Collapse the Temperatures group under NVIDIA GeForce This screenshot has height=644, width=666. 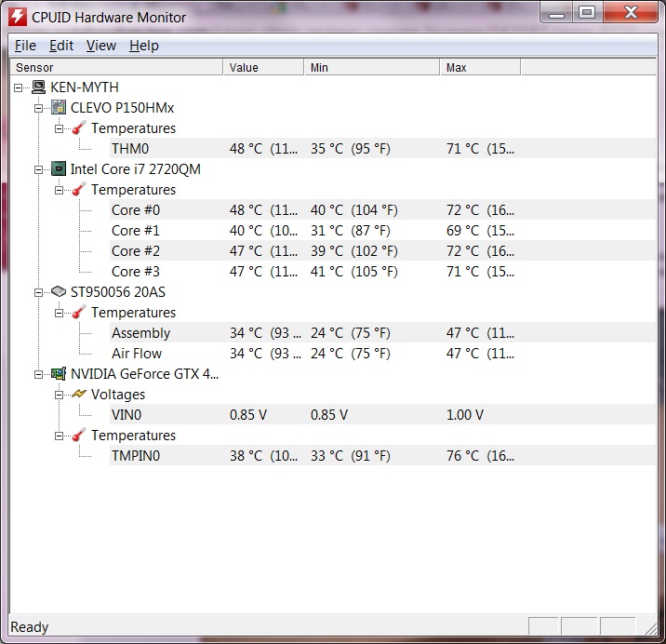point(59,436)
